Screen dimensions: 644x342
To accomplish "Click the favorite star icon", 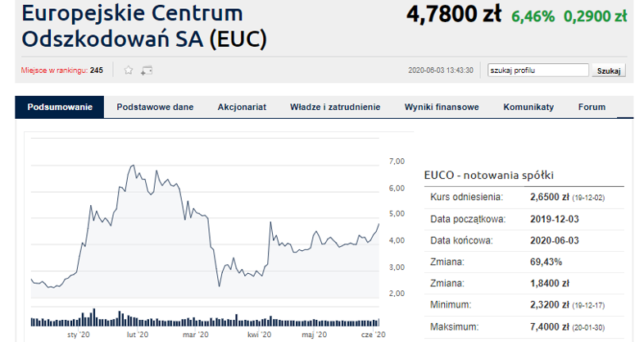I will (129, 71).
